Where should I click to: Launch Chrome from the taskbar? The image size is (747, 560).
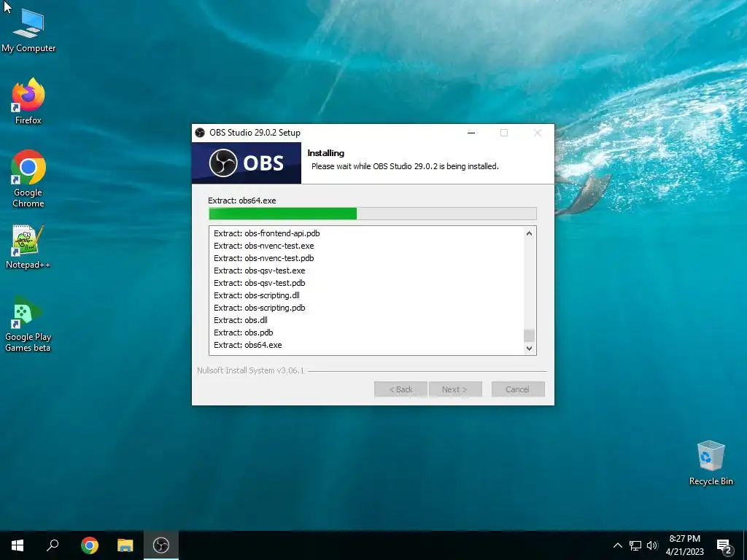pos(90,545)
